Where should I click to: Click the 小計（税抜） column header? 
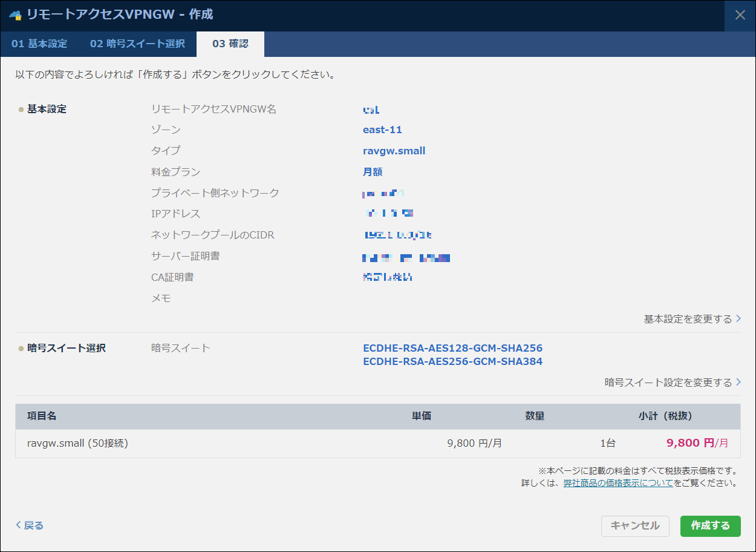coord(665,416)
